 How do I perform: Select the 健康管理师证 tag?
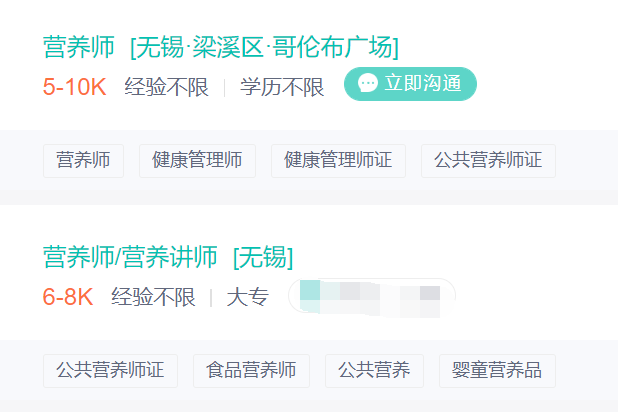pyautogui.click(x=338, y=161)
